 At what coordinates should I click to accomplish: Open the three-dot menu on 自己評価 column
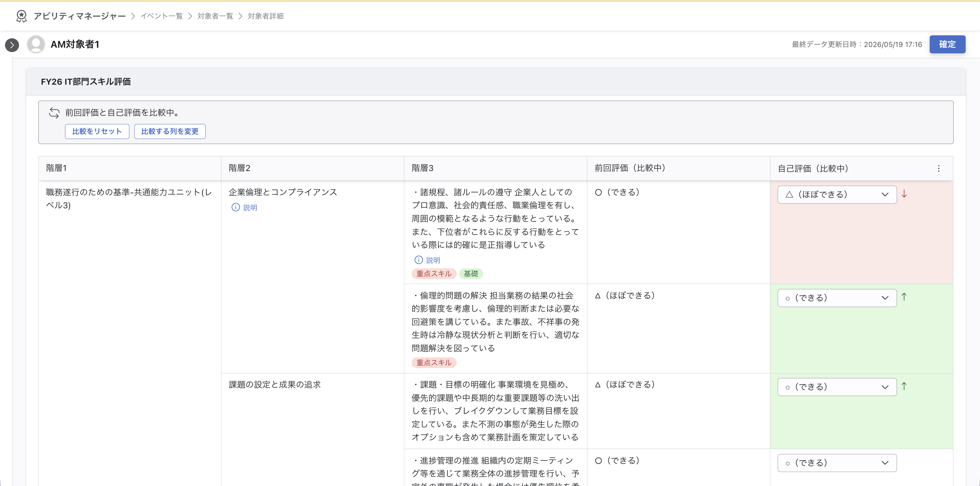[x=939, y=168]
